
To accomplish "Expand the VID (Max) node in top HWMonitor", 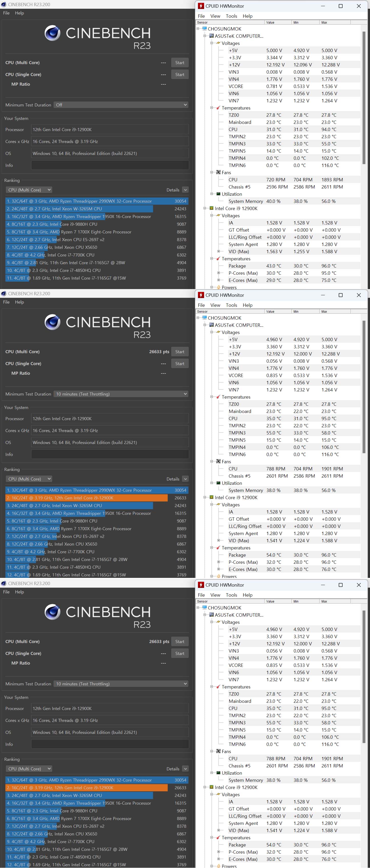I will pos(218,251).
